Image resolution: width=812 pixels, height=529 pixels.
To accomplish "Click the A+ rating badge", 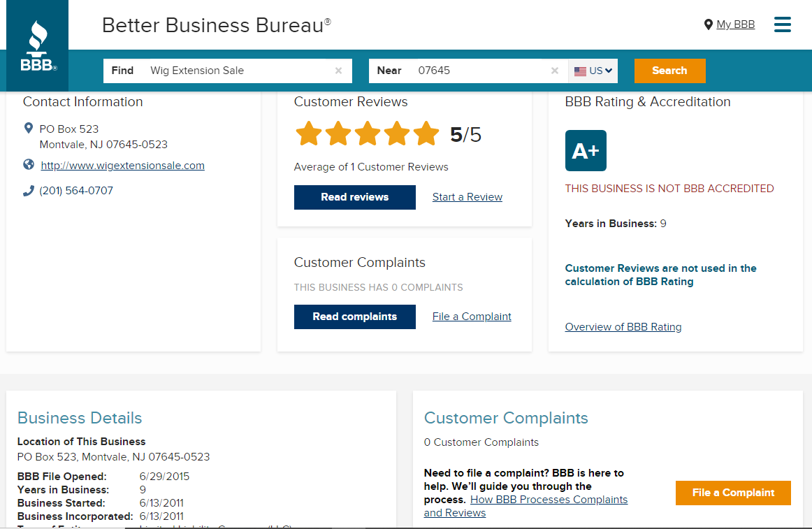I will pyautogui.click(x=586, y=151).
